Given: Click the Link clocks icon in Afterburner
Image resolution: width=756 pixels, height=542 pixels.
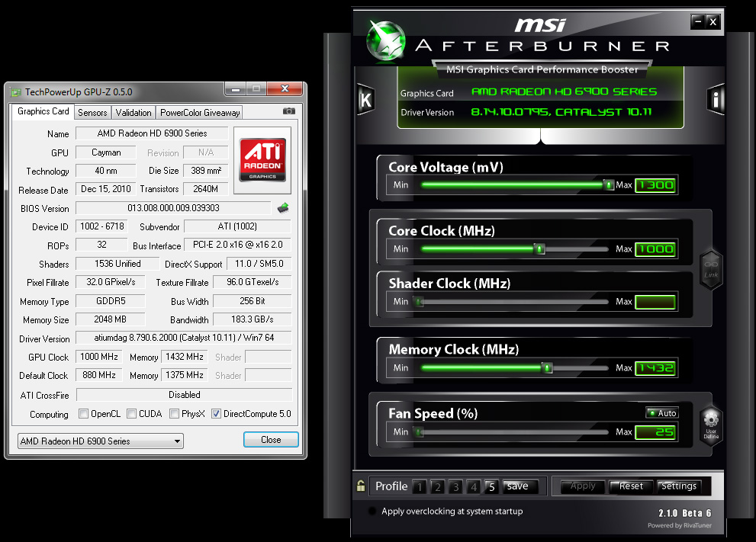Looking at the screenshot, I should (711, 269).
